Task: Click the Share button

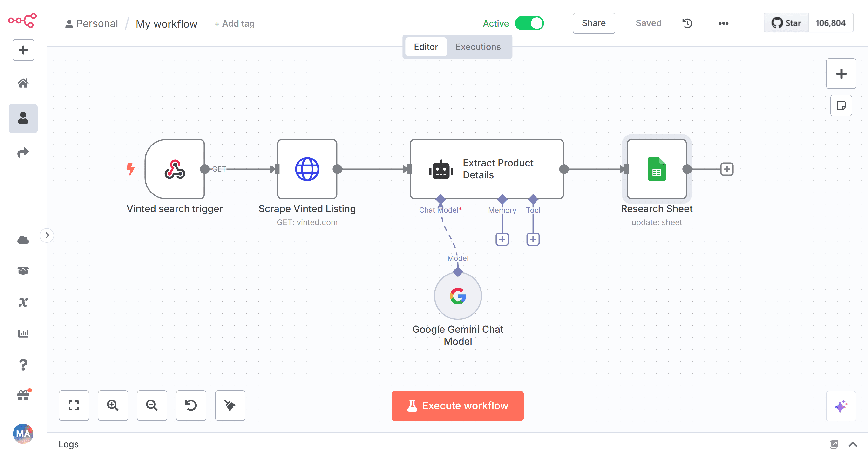Action: (x=594, y=23)
